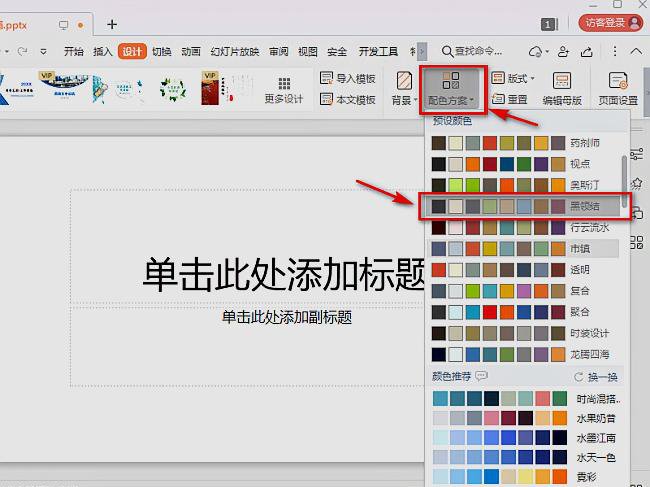Click 导入模板 import template

point(347,78)
